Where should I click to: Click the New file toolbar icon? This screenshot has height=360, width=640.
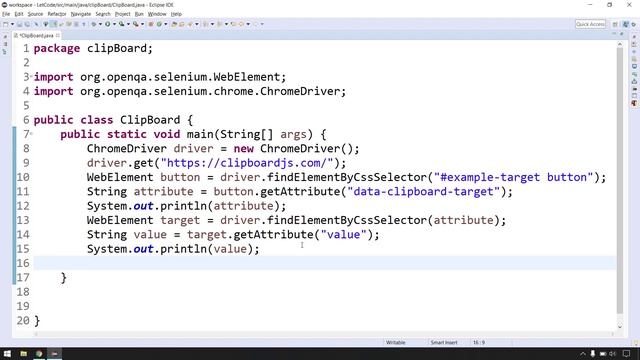6,24
